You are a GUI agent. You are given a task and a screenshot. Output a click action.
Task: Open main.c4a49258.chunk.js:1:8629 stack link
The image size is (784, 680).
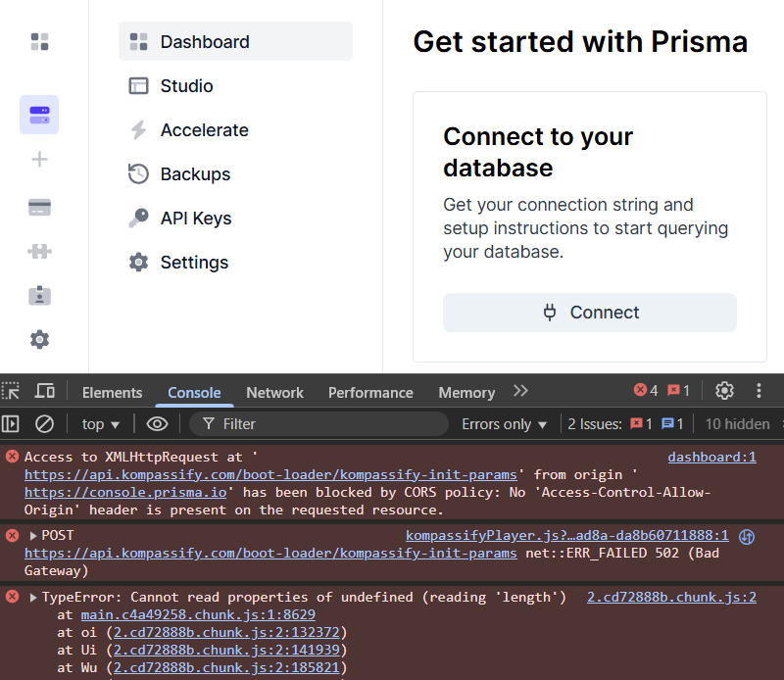pos(198,614)
